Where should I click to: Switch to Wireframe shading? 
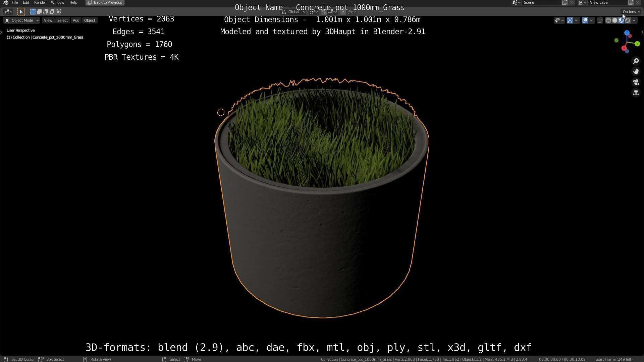pos(608,20)
